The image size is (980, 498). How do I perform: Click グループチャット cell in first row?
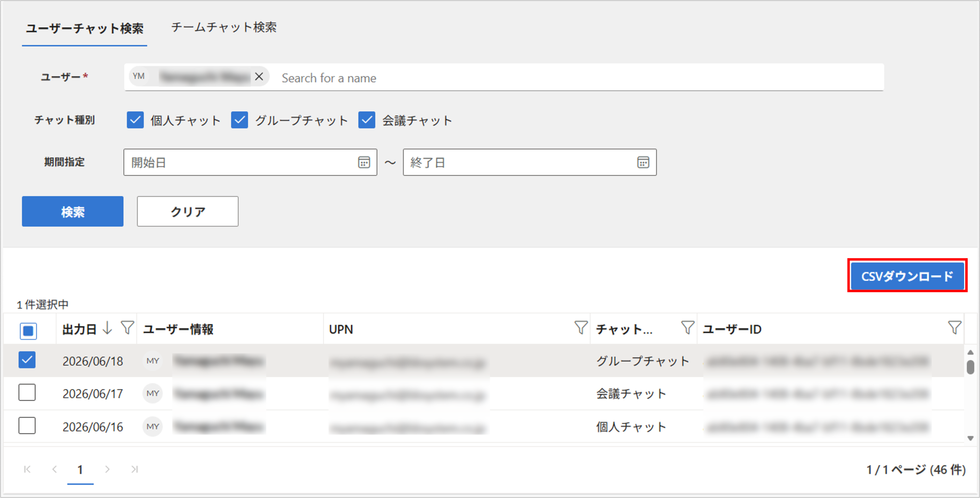pos(643,361)
